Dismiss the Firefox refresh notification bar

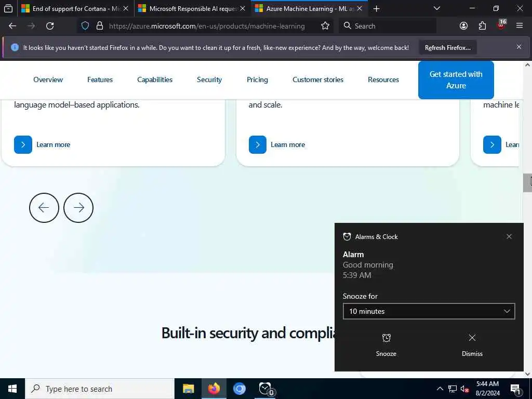pyautogui.click(x=519, y=47)
